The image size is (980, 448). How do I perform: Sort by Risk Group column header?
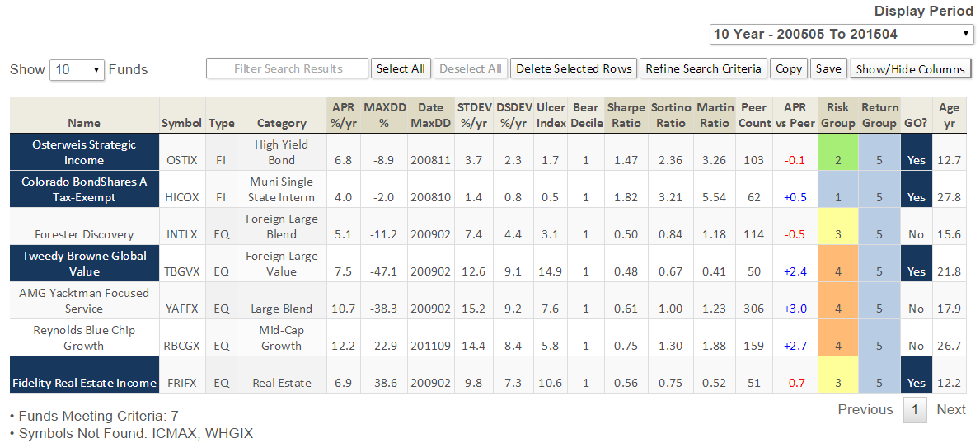pyautogui.click(x=837, y=116)
